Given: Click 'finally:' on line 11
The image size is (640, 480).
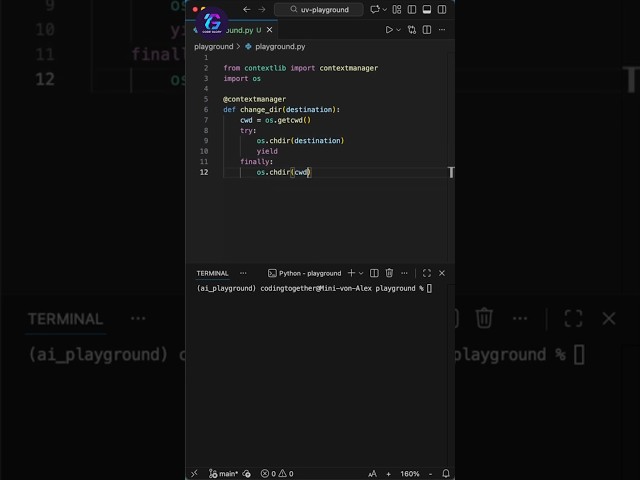Looking at the screenshot, I should click(256, 162).
